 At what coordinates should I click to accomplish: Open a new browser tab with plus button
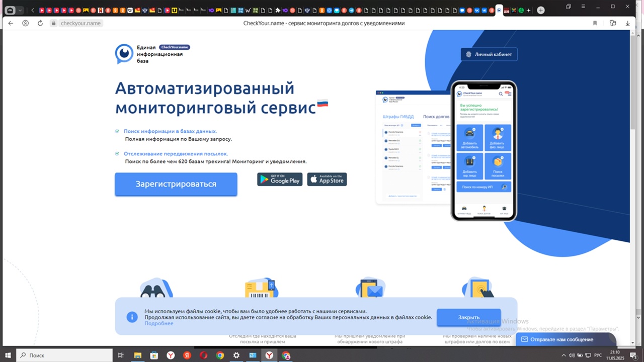pos(541,10)
